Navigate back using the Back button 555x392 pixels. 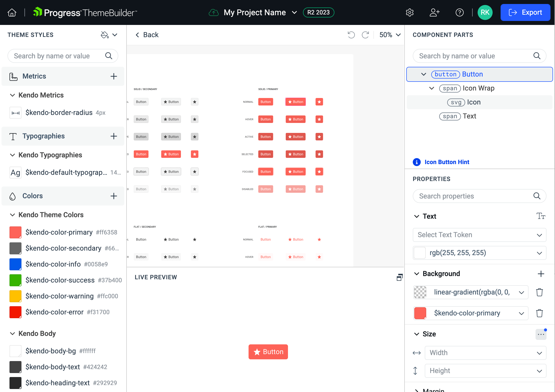[x=147, y=35]
